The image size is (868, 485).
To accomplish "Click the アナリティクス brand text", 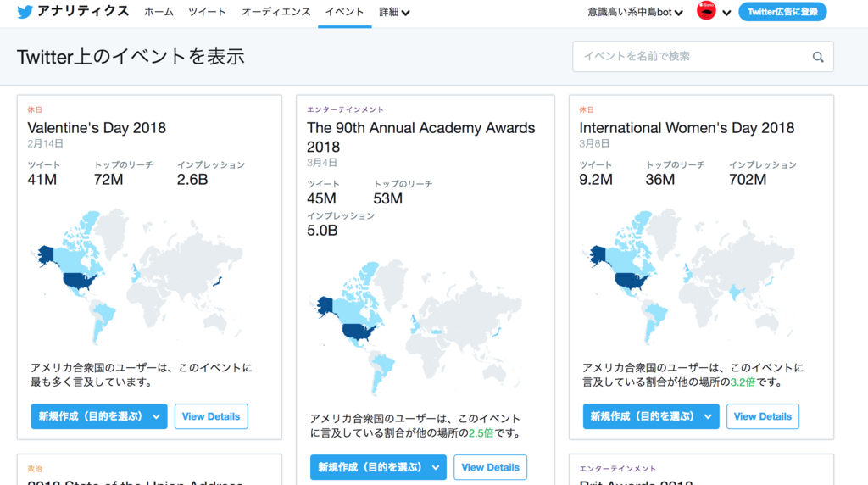I will pos(83,11).
